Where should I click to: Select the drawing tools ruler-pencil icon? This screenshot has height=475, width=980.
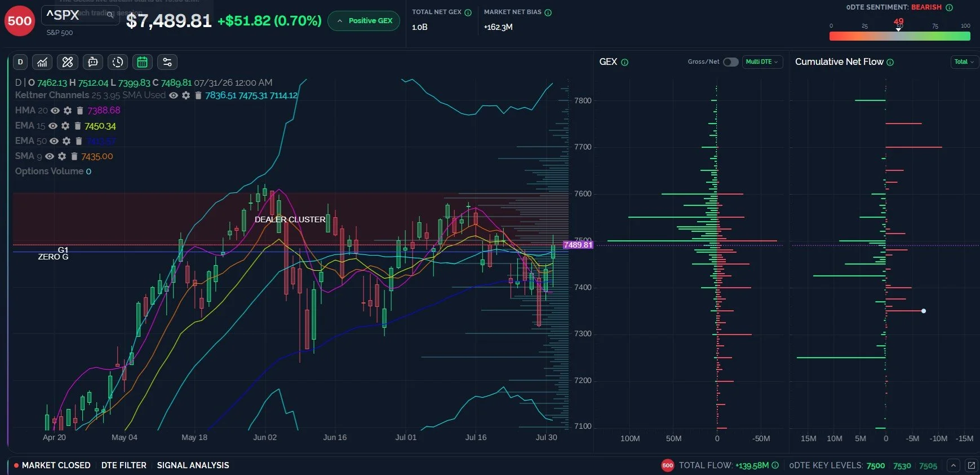[x=68, y=62]
